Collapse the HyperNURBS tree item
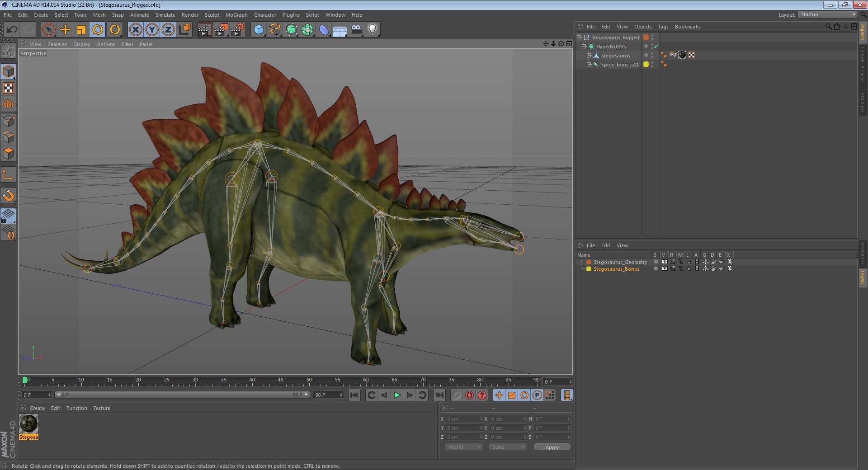This screenshot has height=470, width=868. coord(584,46)
